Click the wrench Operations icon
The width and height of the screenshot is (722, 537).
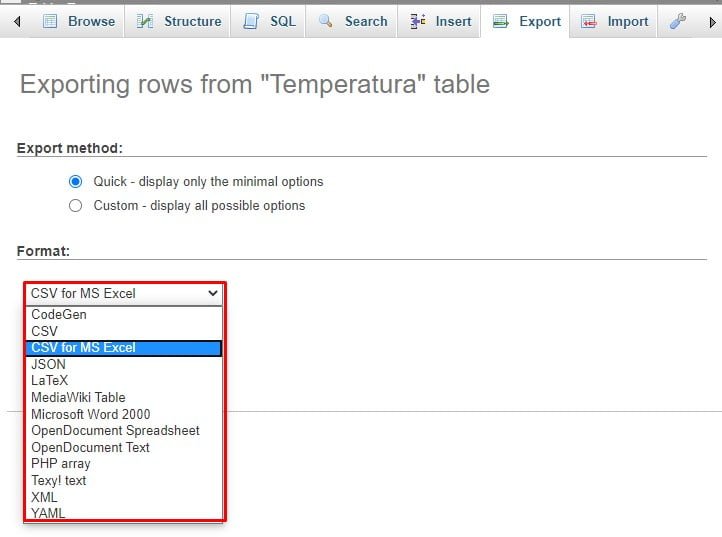coord(678,21)
